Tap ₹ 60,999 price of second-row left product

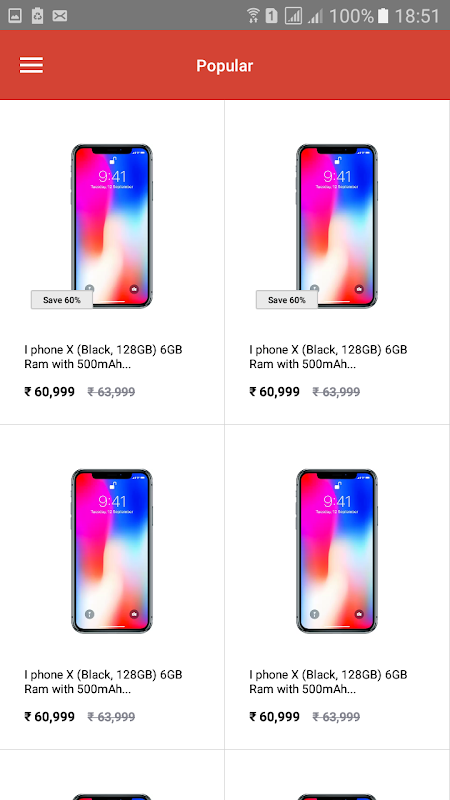(x=49, y=717)
